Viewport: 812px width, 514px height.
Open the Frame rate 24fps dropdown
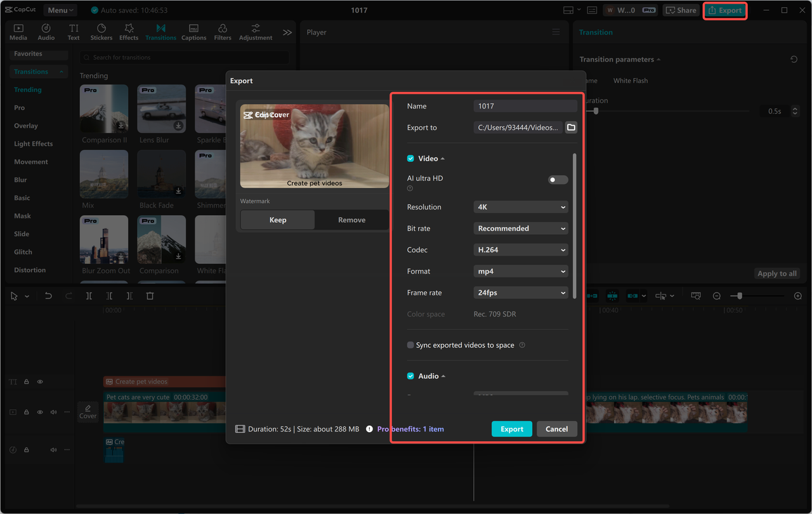(520, 293)
